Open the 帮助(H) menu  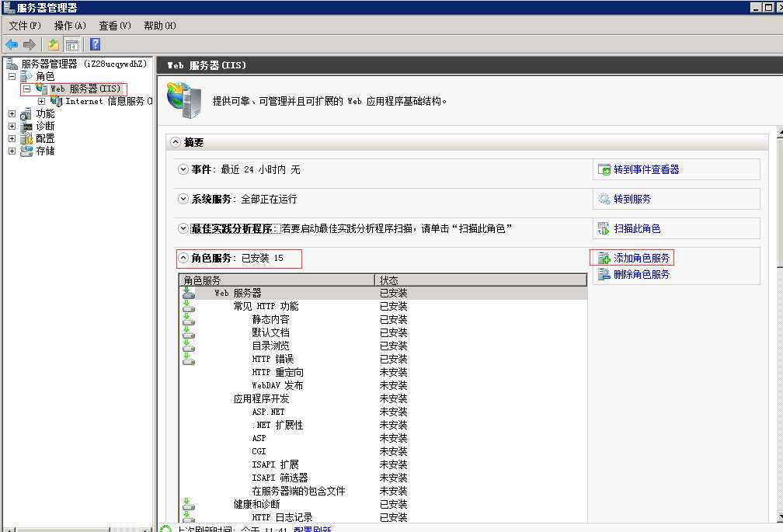[x=160, y=26]
